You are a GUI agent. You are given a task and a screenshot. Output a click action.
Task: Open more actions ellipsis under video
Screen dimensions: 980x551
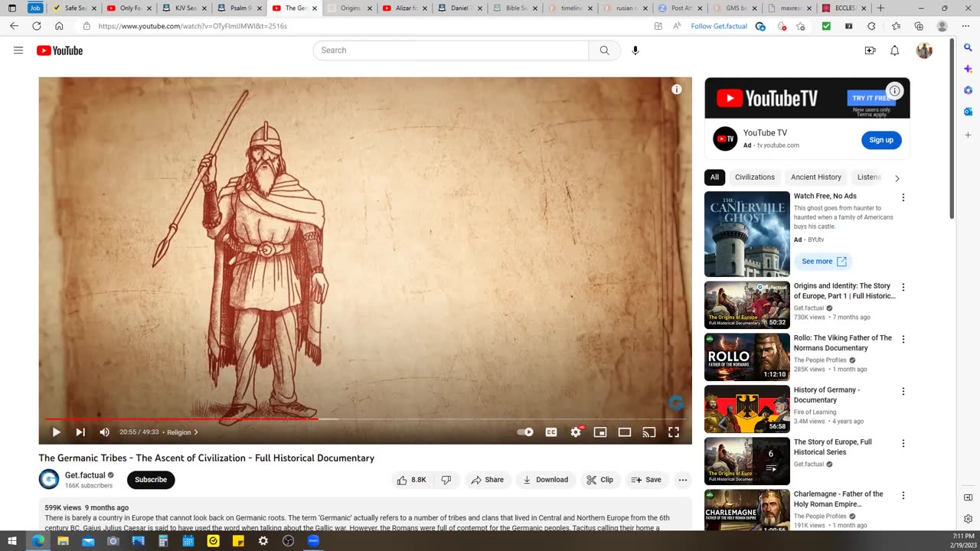point(683,480)
